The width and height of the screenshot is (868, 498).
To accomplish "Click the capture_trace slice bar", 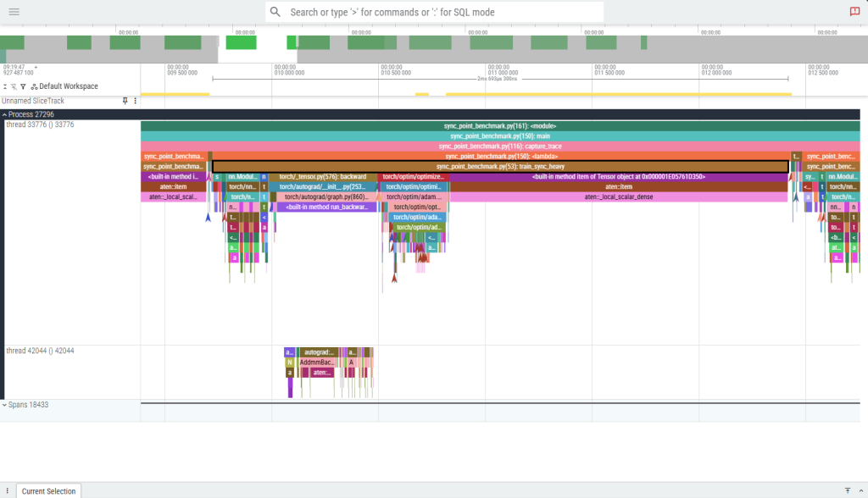I will click(x=500, y=147).
